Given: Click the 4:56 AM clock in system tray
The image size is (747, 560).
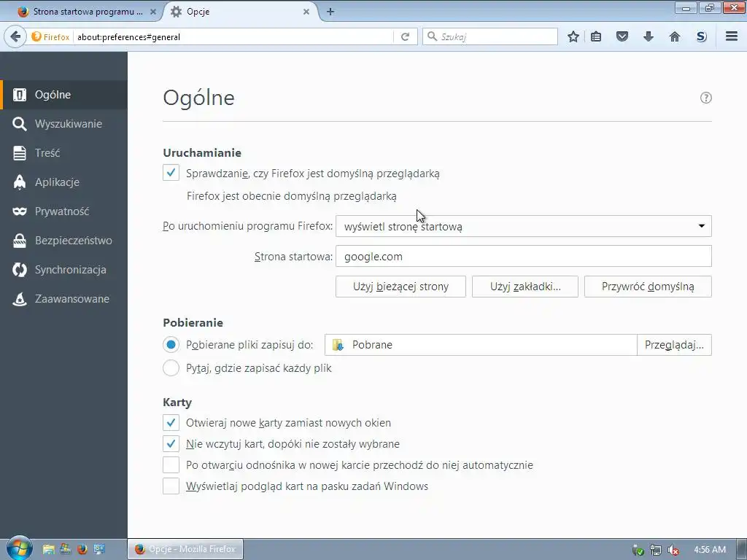Looking at the screenshot, I should [x=709, y=550].
